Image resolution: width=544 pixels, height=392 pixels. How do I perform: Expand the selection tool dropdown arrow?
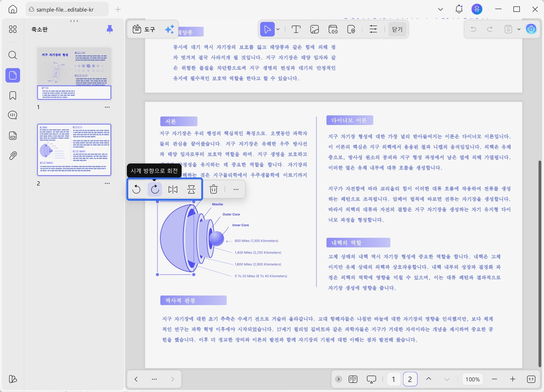[278, 29]
